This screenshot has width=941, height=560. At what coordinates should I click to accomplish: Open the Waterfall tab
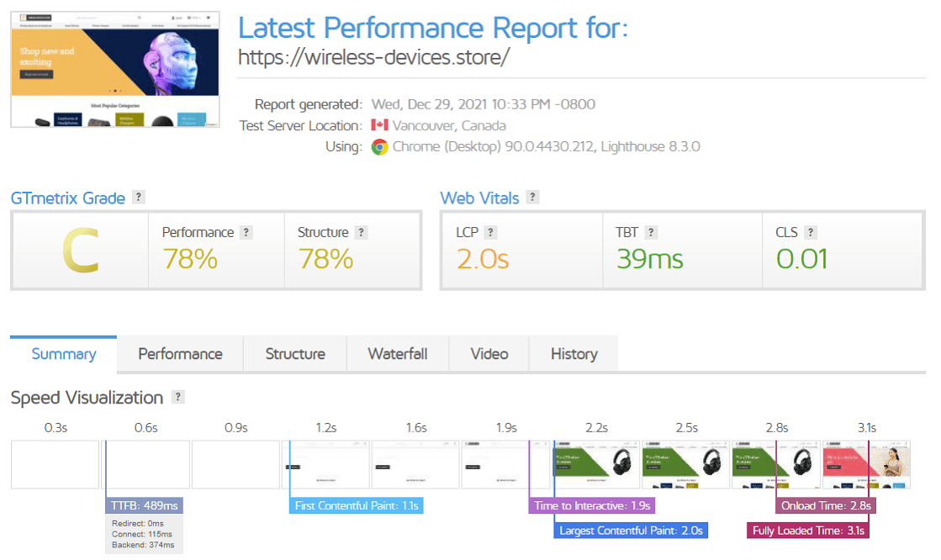pos(398,354)
